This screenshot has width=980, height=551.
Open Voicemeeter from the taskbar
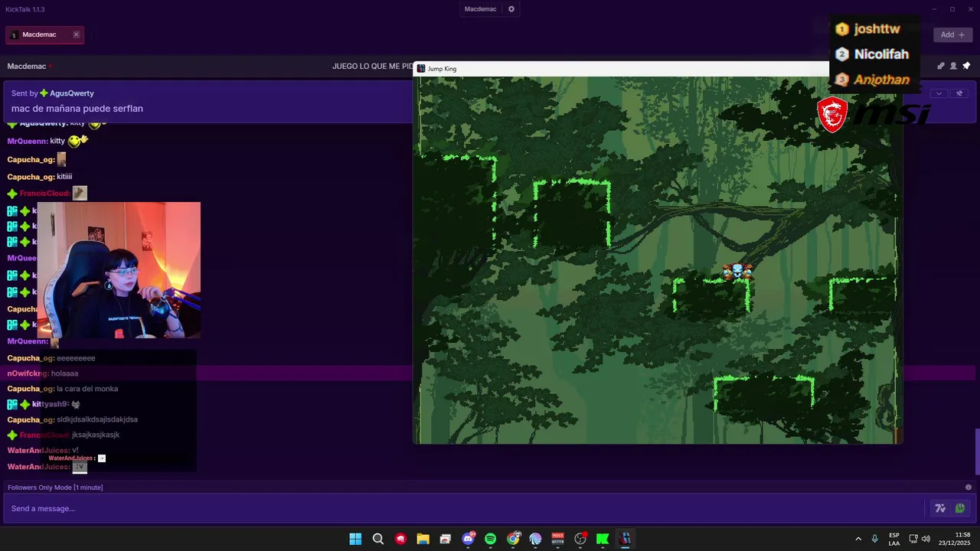558,539
